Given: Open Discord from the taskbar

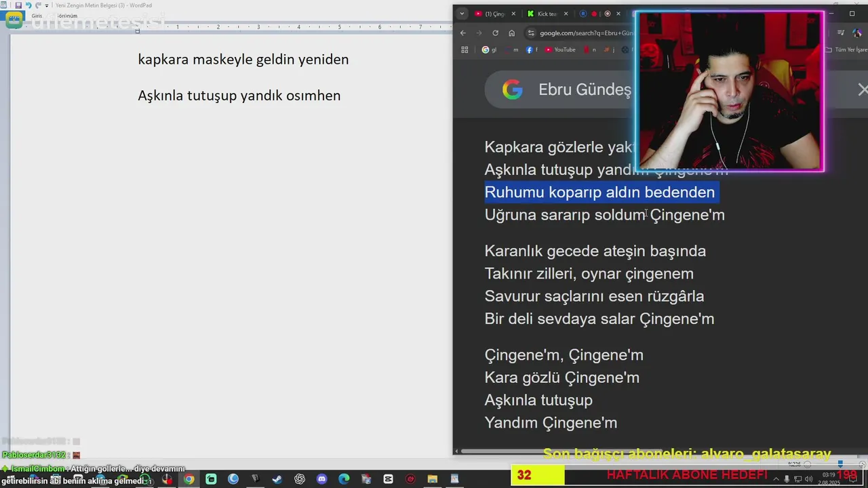Looking at the screenshot, I should click(x=322, y=479).
